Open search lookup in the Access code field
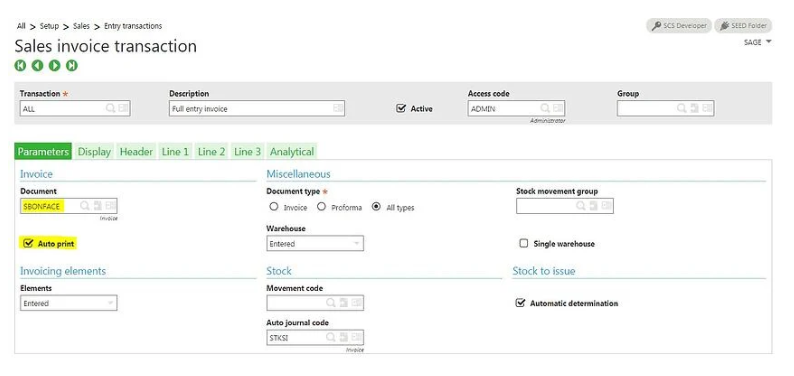This screenshot has height=376, width=794. (545, 108)
